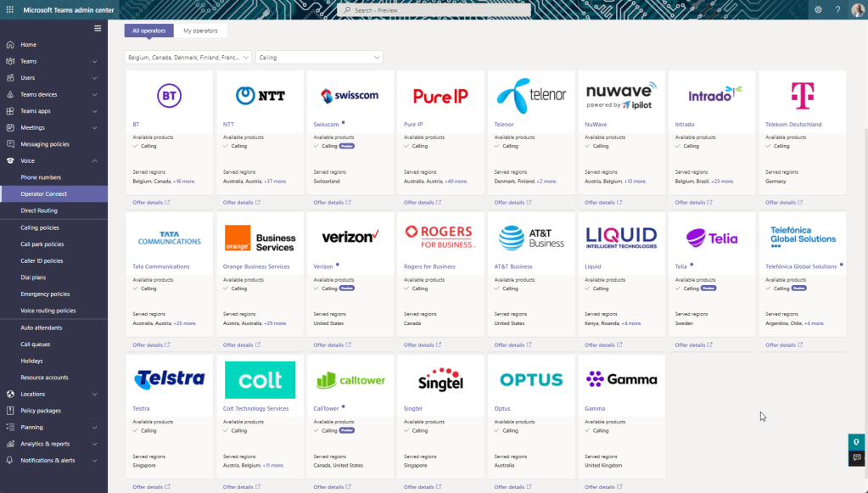Click the Help question mark icon
The height and width of the screenshot is (493, 868).
(837, 10)
